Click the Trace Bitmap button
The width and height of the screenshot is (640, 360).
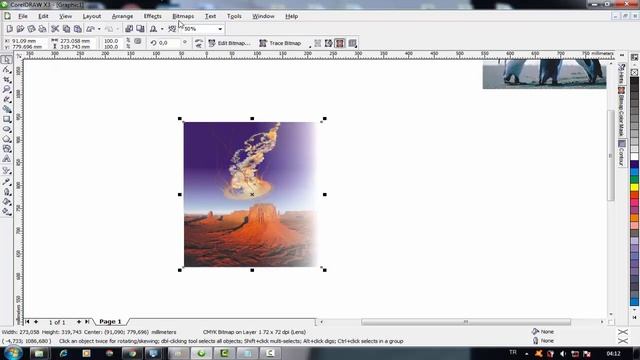tap(280, 43)
